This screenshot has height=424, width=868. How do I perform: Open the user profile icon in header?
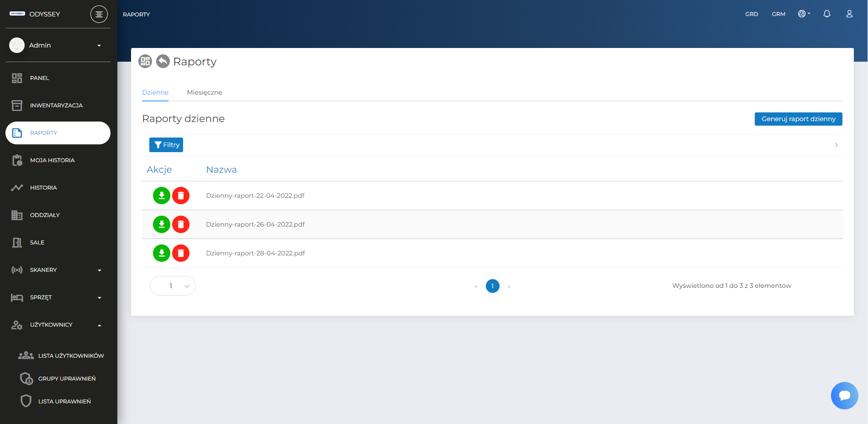coord(849,14)
